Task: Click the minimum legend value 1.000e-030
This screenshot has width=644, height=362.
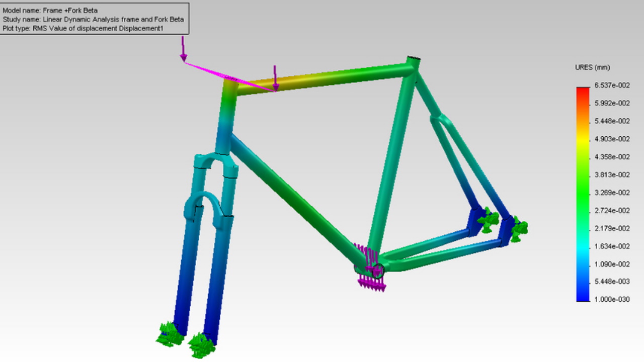Action: [x=612, y=300]
